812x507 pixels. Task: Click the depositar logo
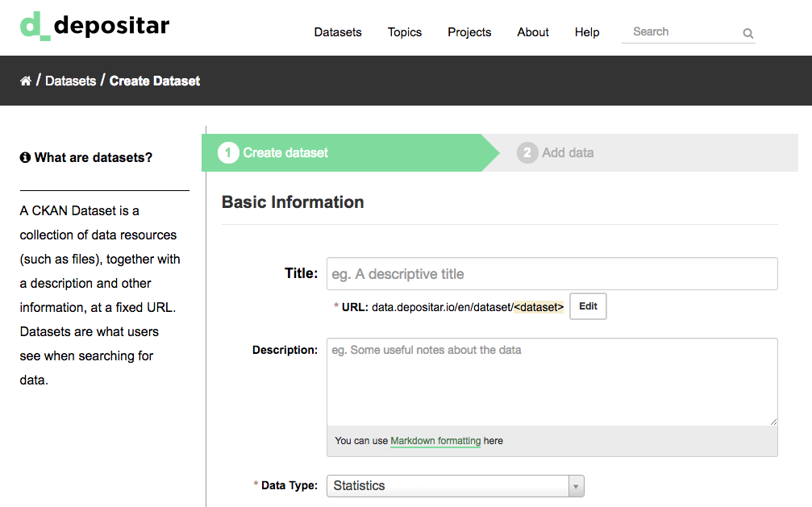95,27
